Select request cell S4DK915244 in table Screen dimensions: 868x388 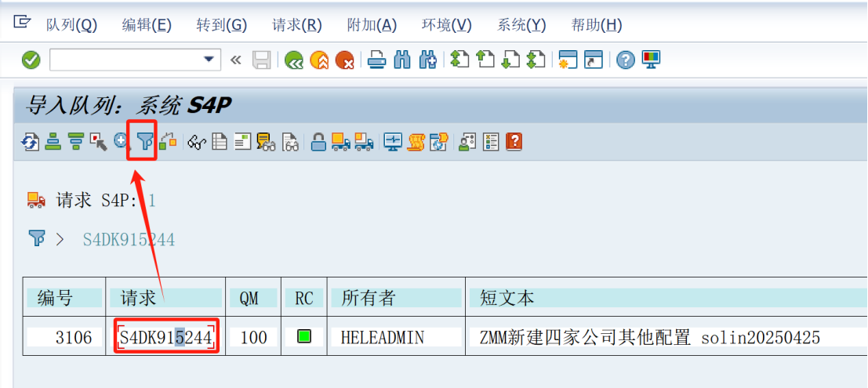coord(167,336)
